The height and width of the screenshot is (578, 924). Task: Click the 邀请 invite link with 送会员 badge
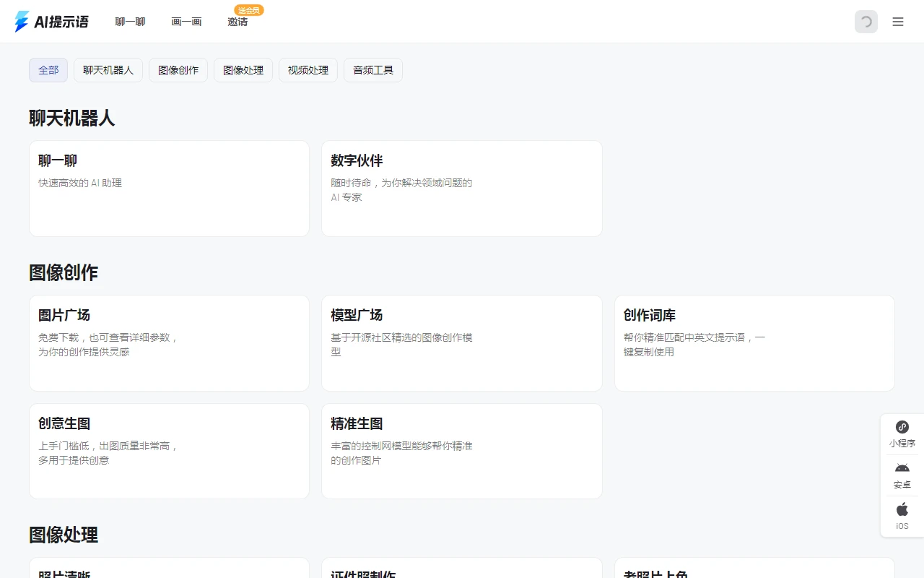pyautogui.click(x=239, y=23)
